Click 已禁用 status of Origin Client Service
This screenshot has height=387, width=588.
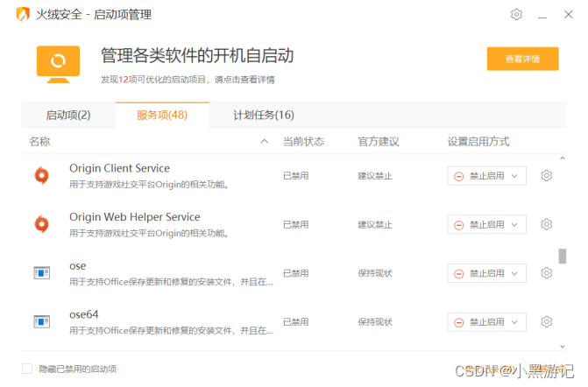[x=296, y=176]
